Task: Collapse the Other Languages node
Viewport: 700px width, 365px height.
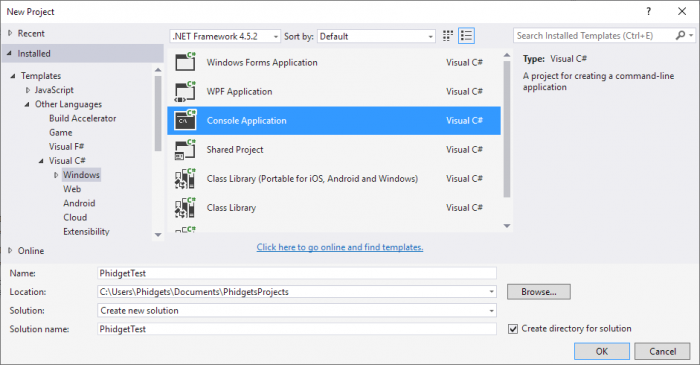Action: (x=27, y=104)
